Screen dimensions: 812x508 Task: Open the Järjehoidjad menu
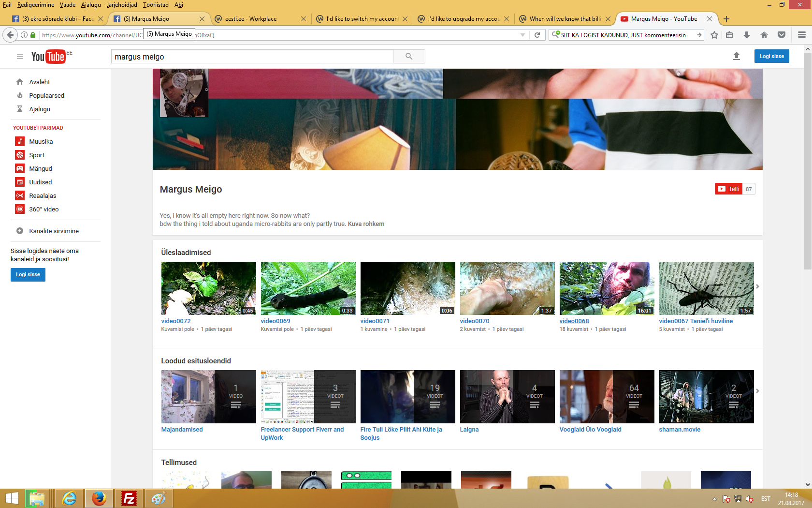pos(122,5)
